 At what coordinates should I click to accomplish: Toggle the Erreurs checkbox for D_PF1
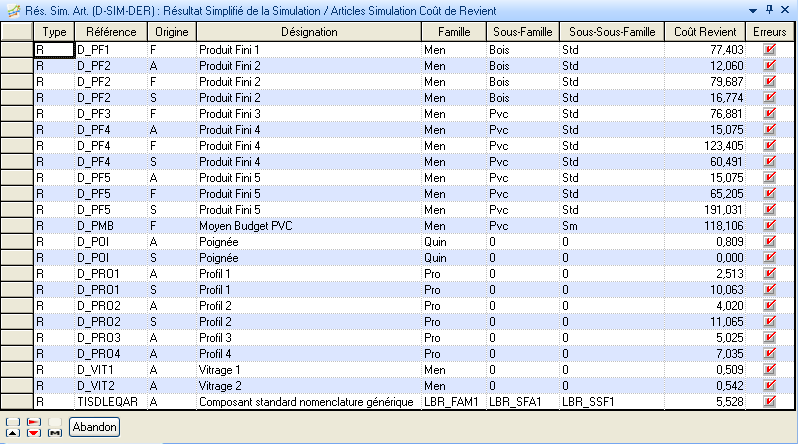769,49
